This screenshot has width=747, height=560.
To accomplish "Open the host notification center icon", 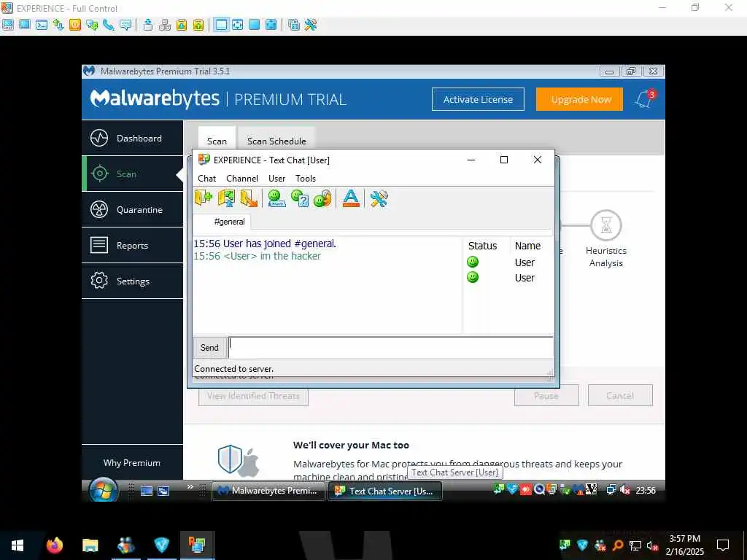I will pyautogui.click(x=723, y=545).
